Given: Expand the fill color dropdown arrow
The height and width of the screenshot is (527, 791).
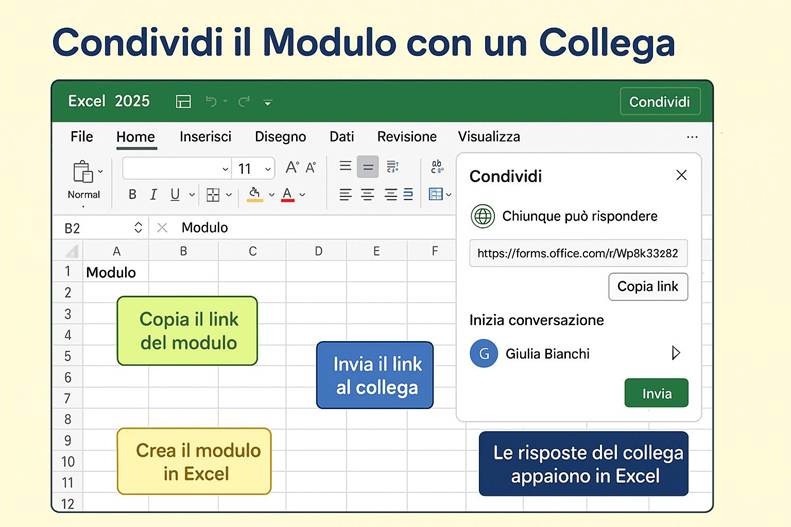Looking at the screenshot, I should [271, 195].
